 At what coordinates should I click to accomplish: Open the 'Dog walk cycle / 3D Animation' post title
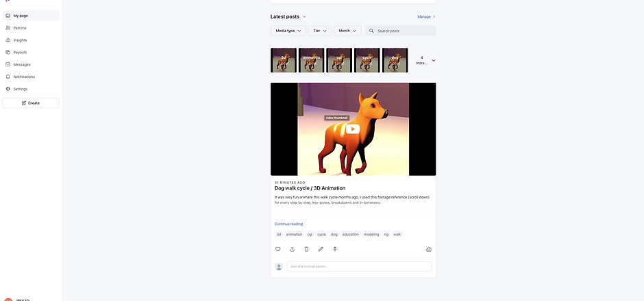[310, 188]
